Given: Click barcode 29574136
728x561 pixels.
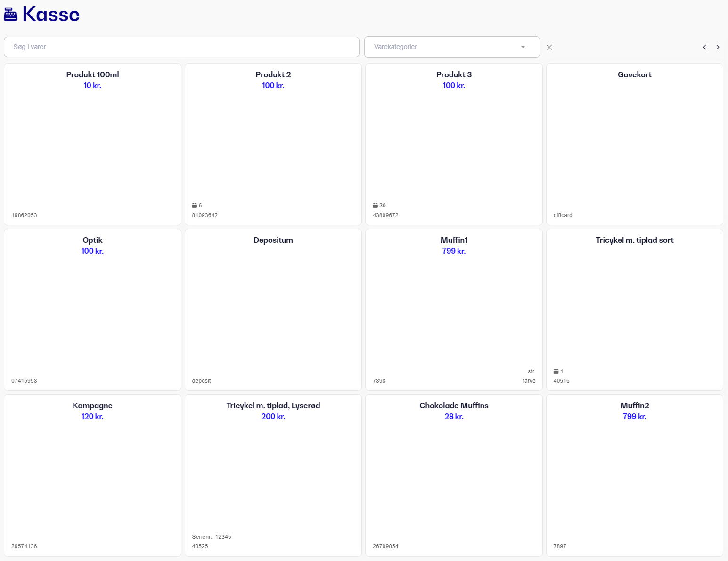Looking at the screenshot, I should 24,546.
